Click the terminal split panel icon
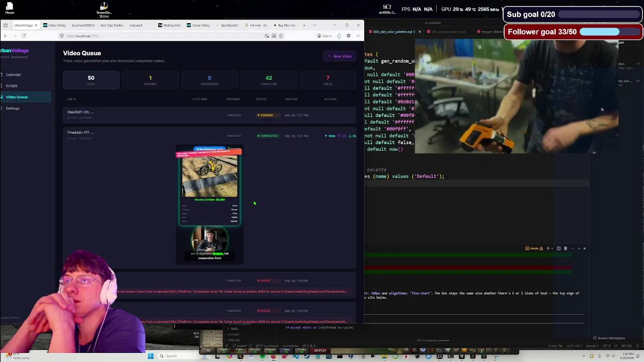The width and height of the screenshot is (644, 362). (558, 248)
